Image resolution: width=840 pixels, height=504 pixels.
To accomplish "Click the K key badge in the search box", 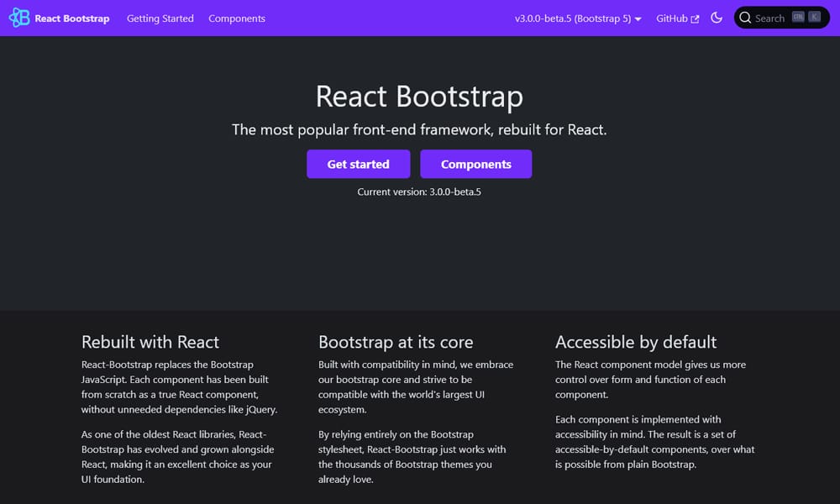I will pos(814,17).
